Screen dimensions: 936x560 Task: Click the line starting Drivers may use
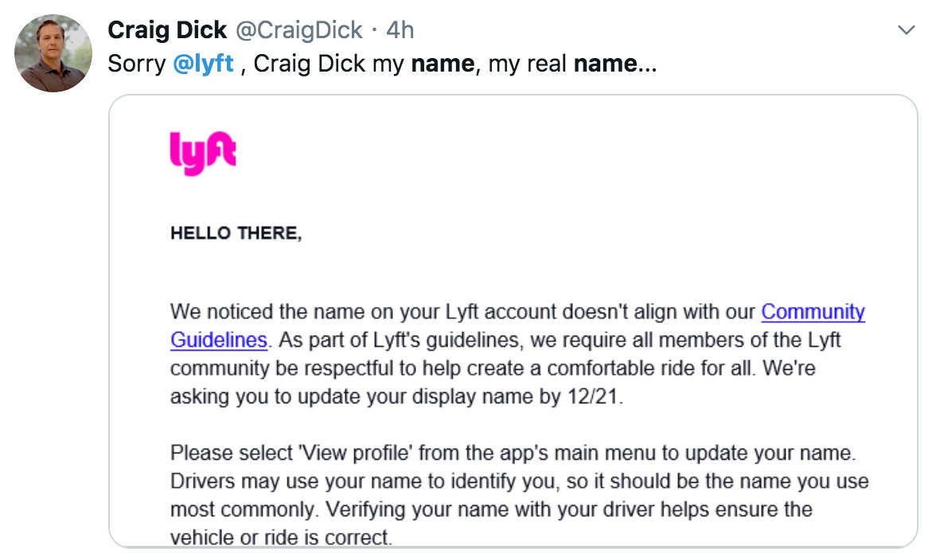pos(519,480)
